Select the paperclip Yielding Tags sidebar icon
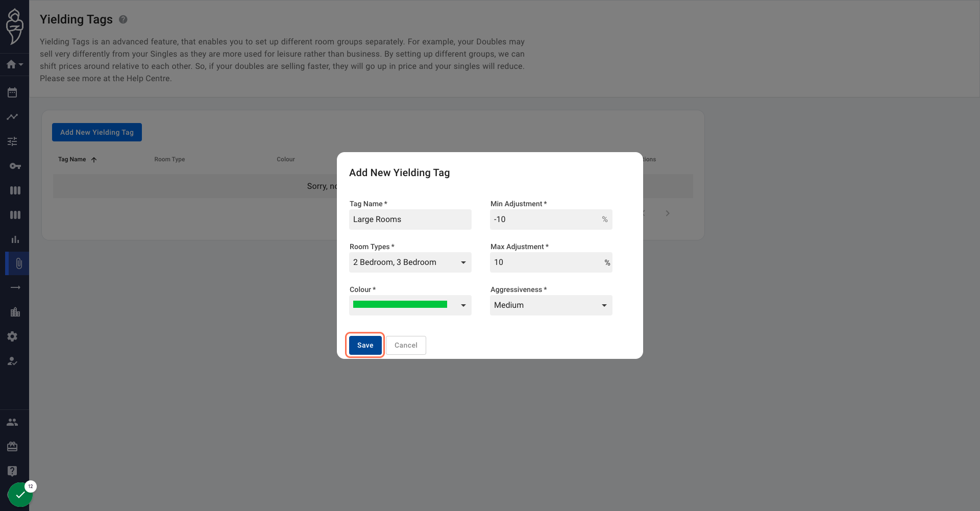This screenshot has height=511, width=980. (x=18, y=263)
